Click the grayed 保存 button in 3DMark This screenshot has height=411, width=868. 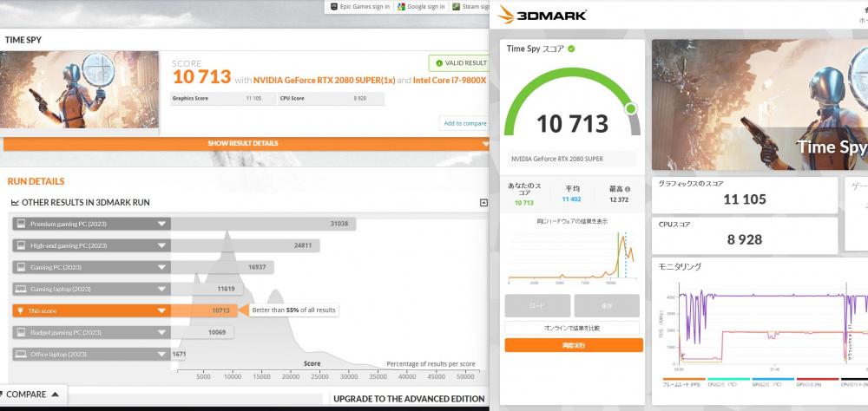click(607, 305)
